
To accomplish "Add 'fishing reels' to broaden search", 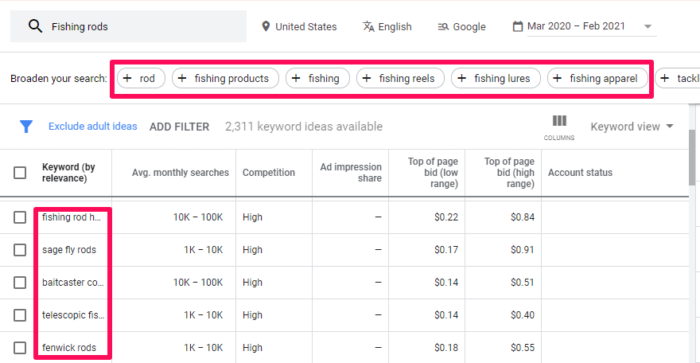I will 400,78.
